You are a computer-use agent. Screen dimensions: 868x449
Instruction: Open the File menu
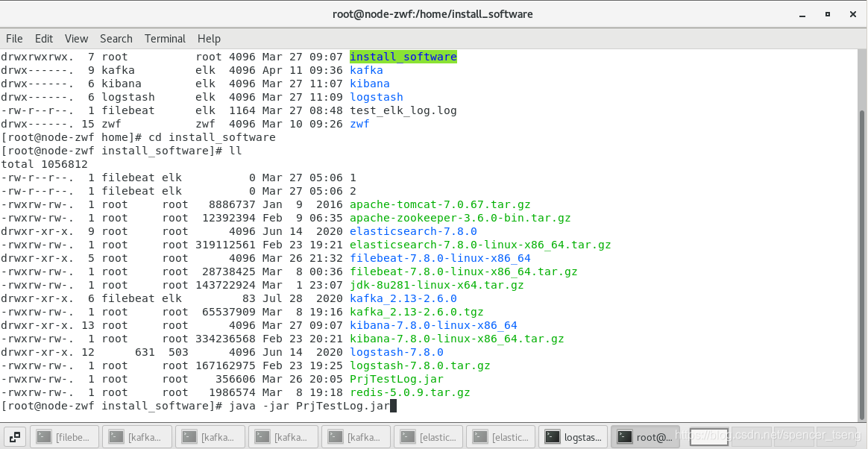[14, 38]
